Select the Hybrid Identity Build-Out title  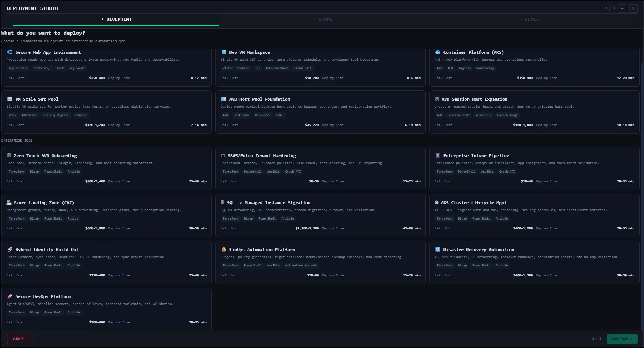(47, 250)
